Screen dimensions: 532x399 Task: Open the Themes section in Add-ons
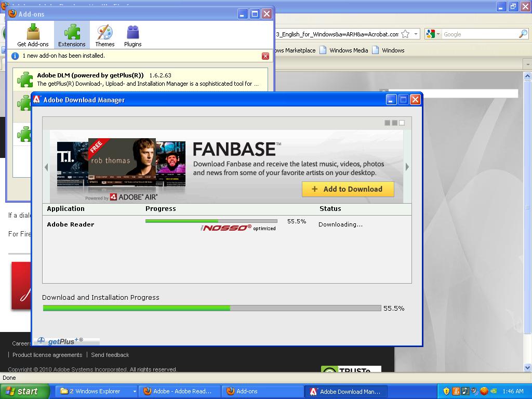[105, 35]
